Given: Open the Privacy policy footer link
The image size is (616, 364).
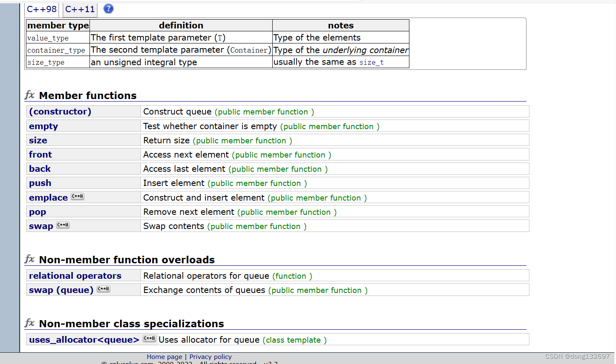Looking at the screenshot, I should click(x=210, y=357).
